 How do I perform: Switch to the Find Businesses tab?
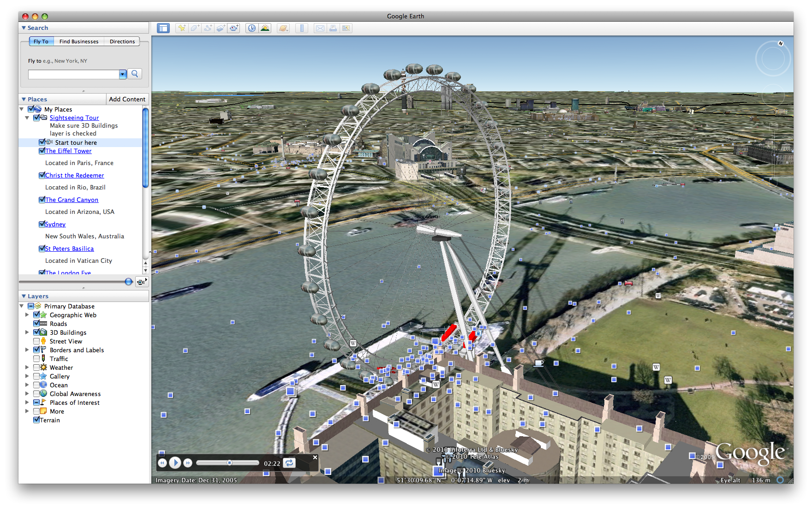[x=79, y=41]
